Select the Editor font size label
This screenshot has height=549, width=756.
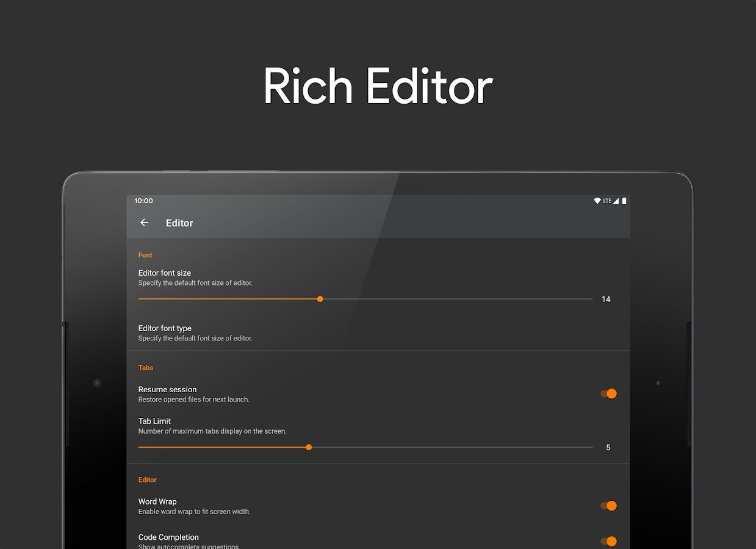165,273
